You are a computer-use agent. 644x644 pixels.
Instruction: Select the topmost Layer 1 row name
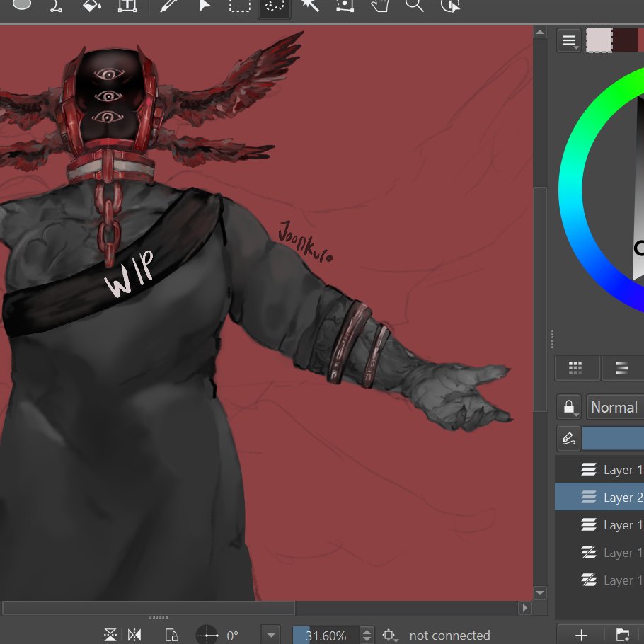click(623, 469)
